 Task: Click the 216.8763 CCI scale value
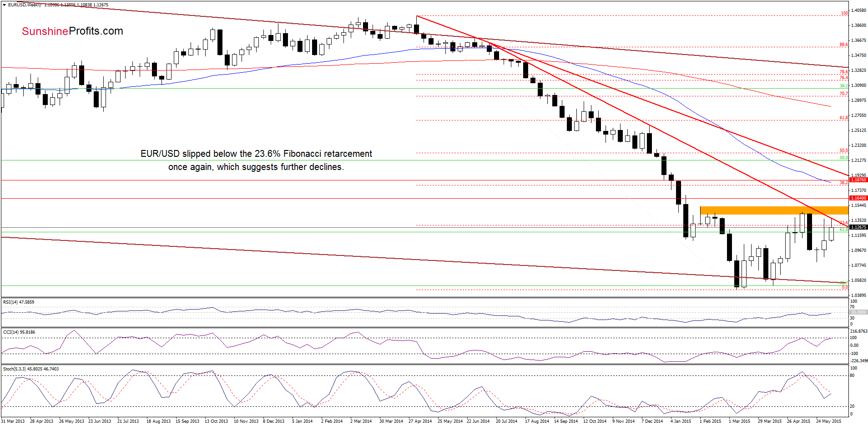coord(859,331)
